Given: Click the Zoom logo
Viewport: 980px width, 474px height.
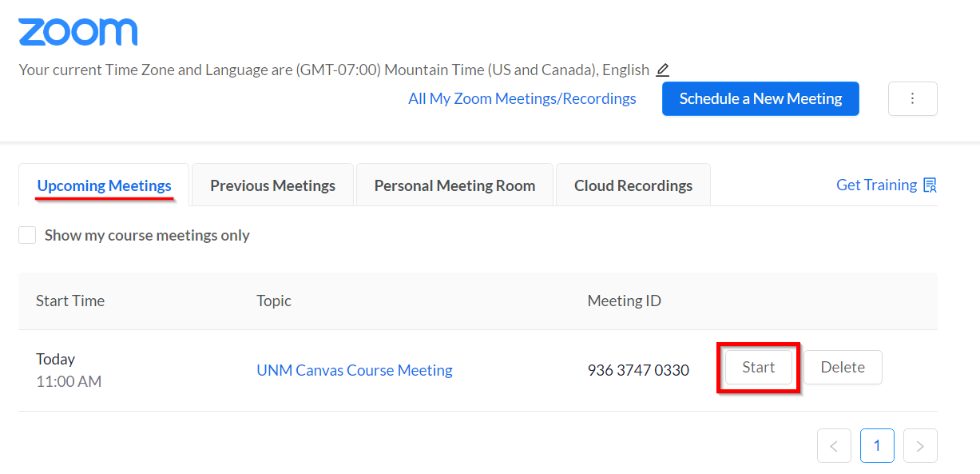Looking at the screenshot, I should point(78,32).
